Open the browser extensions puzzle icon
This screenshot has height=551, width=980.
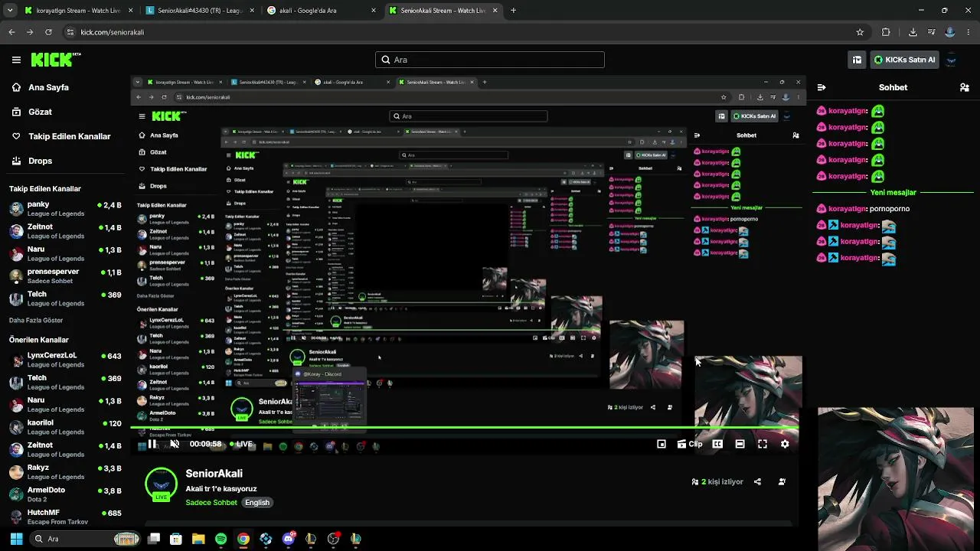pos(886,32)
